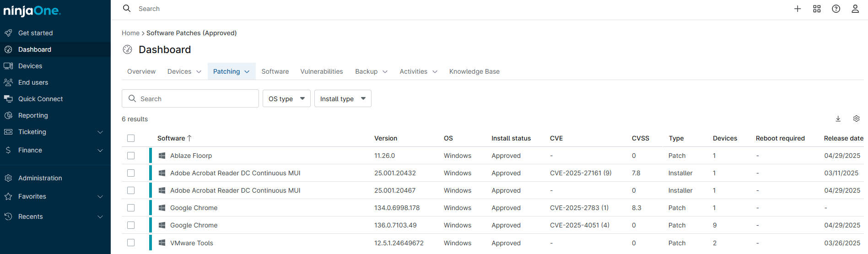Go to Home breadcrumb link
Screen dimensions: 868x254
pyautogui.click(x=130, y=33)
